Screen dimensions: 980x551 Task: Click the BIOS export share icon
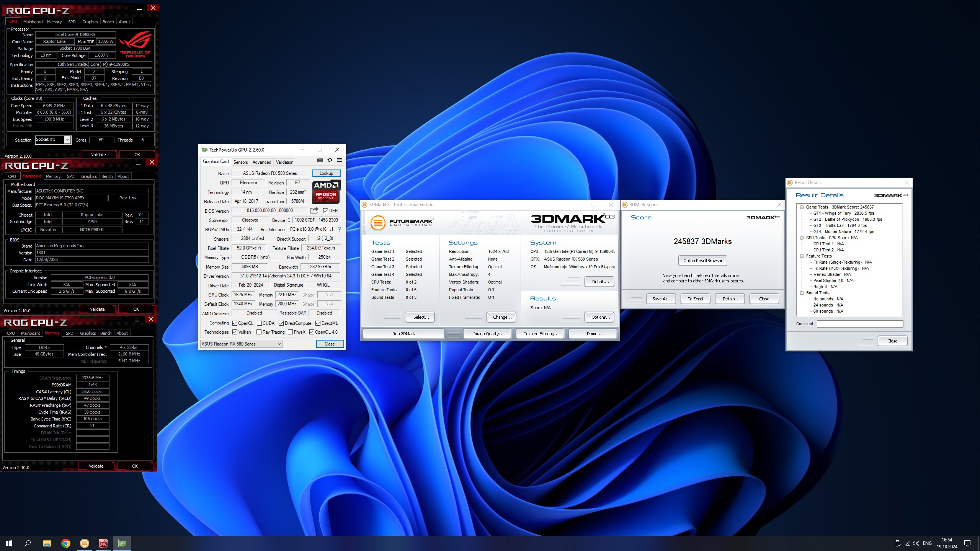(x=314, y=210)
